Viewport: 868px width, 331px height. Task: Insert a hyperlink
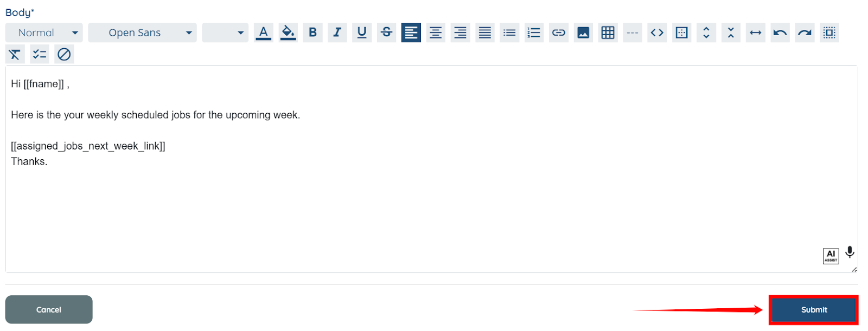pyautogui.click(x=558, y=33)
